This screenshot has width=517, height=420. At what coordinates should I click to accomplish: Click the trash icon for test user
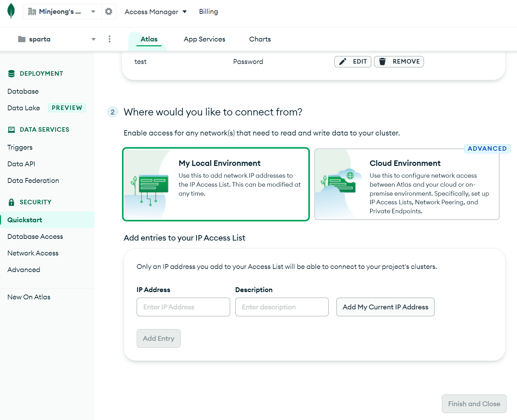382,62
